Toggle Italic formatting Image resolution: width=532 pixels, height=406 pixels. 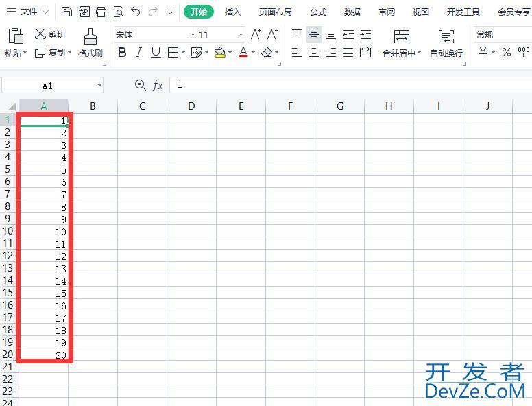[x=138, y=53]
